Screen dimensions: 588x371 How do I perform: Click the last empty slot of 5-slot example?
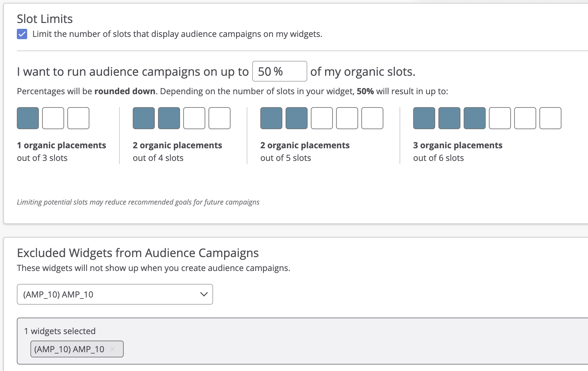pyautogui.click(x=372, y=118)
